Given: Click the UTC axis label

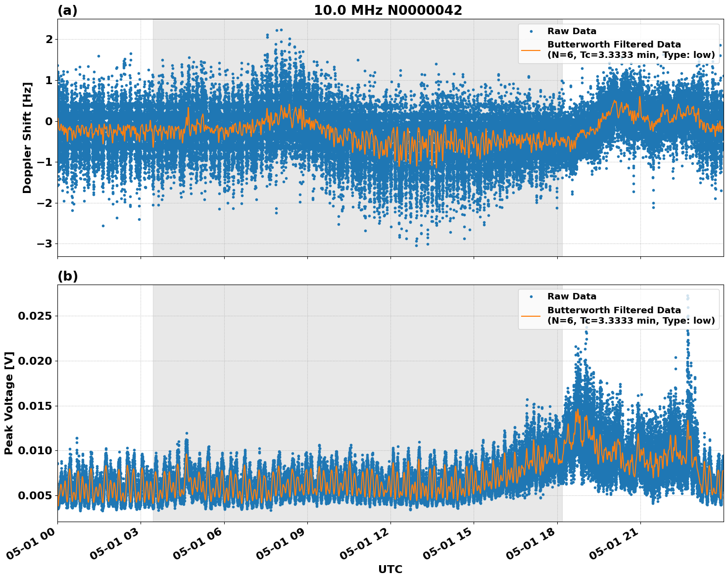Looking at the screenshot, I should click(x=390, y=570).
